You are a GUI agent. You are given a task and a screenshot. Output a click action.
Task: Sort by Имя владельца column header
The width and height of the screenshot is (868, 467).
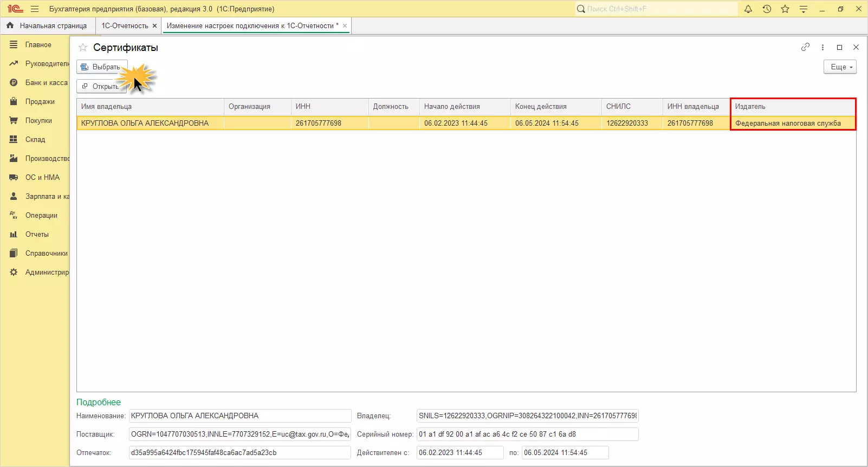150,107
